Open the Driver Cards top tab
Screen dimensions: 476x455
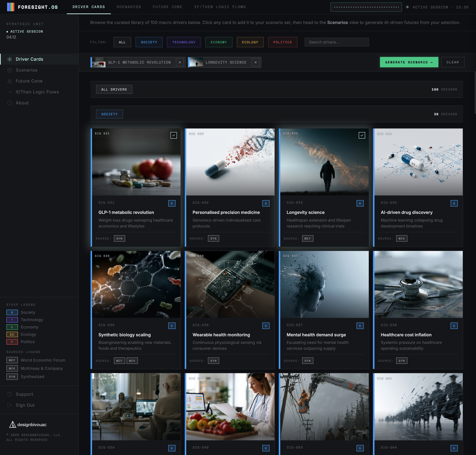pos(89,7)
